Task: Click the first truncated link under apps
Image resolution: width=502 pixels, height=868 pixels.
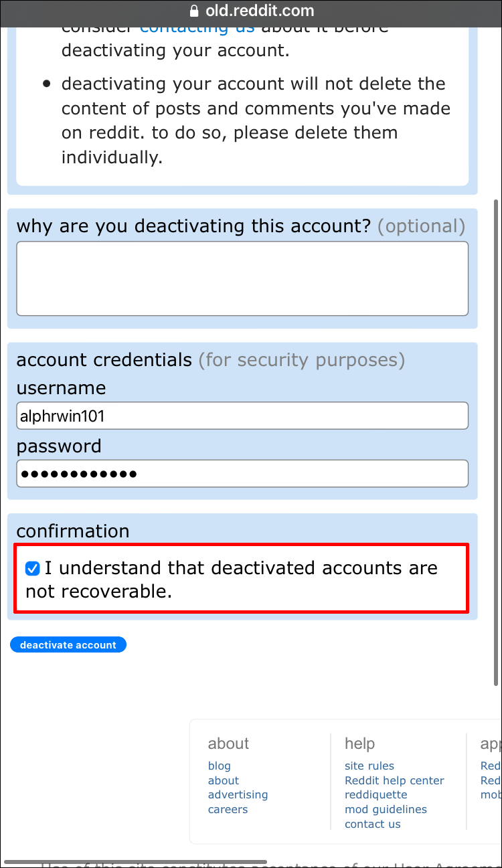Action: click(491, 766)
